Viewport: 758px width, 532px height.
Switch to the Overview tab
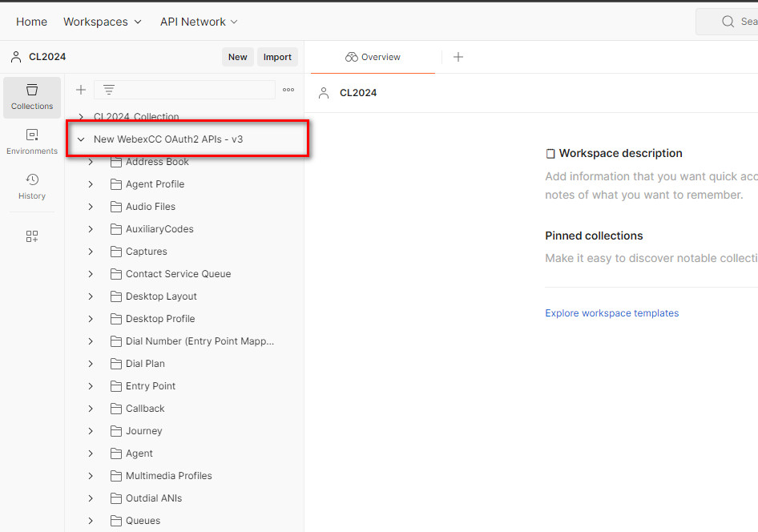click(x=373, y=57)
